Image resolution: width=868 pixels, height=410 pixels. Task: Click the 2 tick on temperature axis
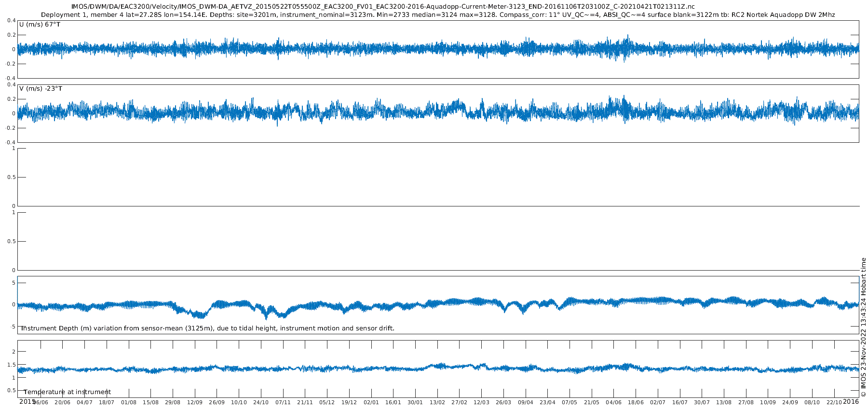[x=14, y=352]
